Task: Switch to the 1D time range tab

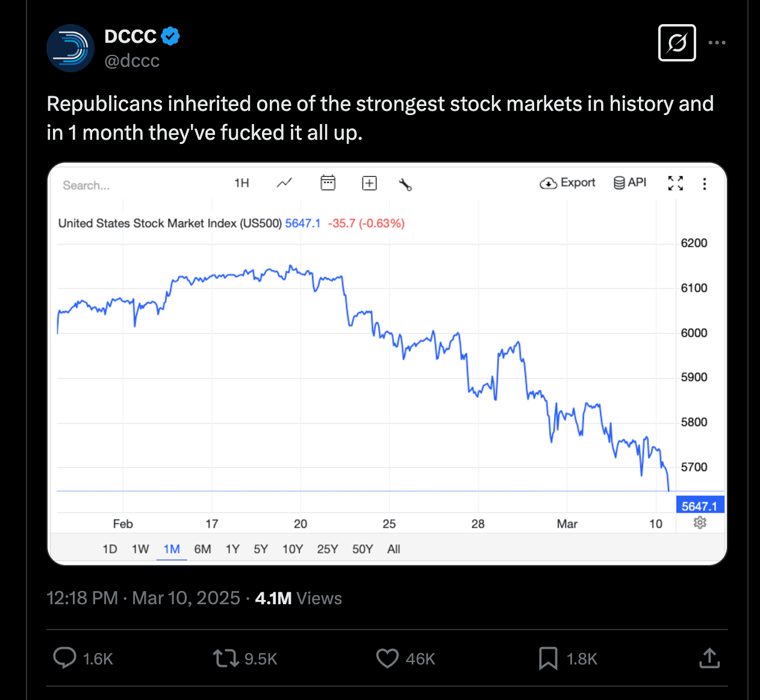Action: 110,549
